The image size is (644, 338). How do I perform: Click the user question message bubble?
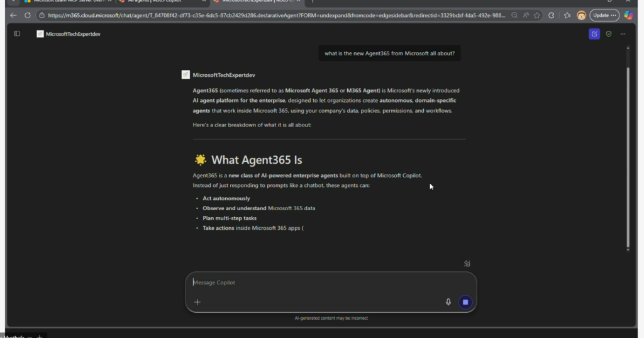pyautogui.click(x=389, y=54)
